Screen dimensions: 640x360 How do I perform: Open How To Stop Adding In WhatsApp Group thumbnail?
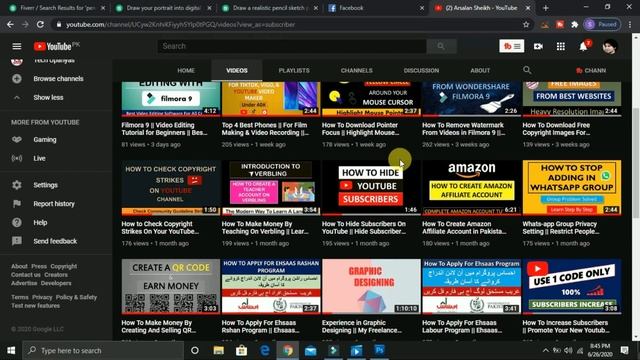coord(571,187)
